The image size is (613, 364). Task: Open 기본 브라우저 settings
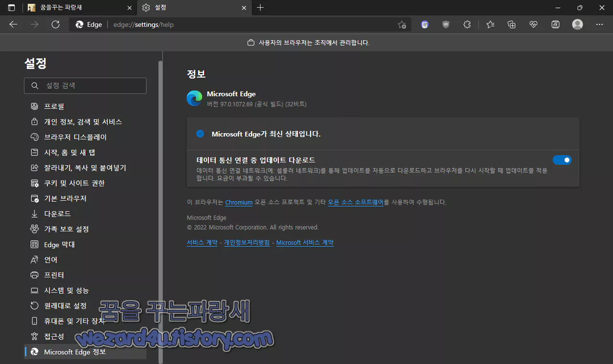(x=85, y=198)
